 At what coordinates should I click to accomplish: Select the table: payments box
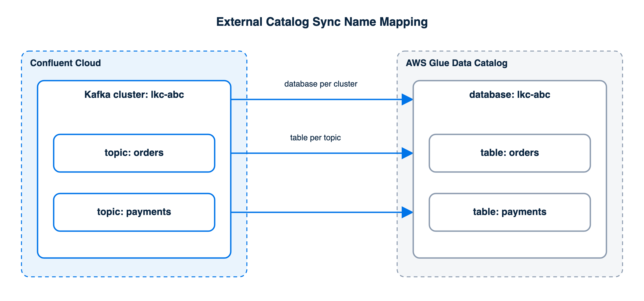point(510,212)
